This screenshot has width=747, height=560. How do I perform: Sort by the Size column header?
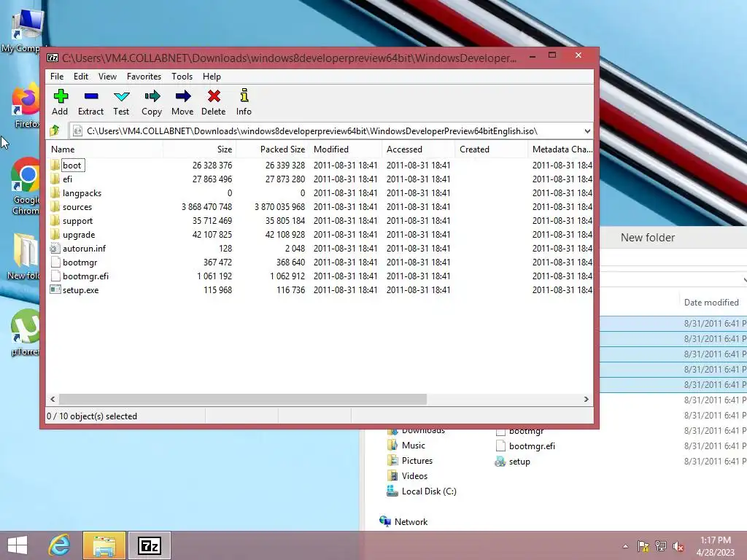199,149
